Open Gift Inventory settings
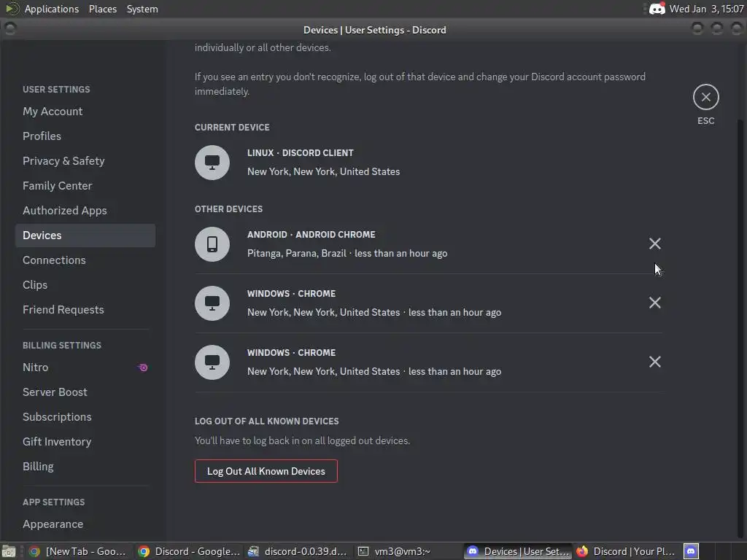The width and height of the screenshot is (747, 560). 85,441
